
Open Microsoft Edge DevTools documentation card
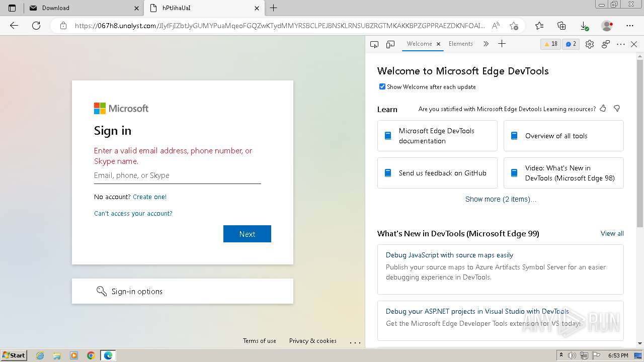click(x=437, y=136)
